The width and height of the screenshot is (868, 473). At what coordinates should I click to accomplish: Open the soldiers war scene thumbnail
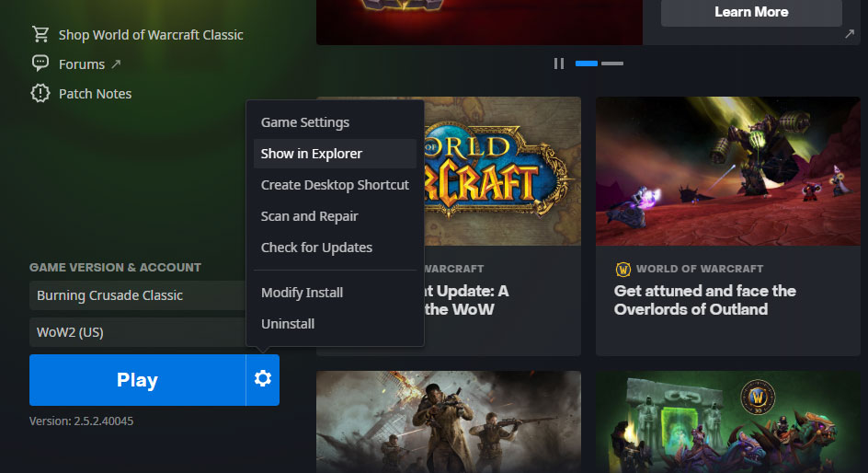tap(449, 421)
